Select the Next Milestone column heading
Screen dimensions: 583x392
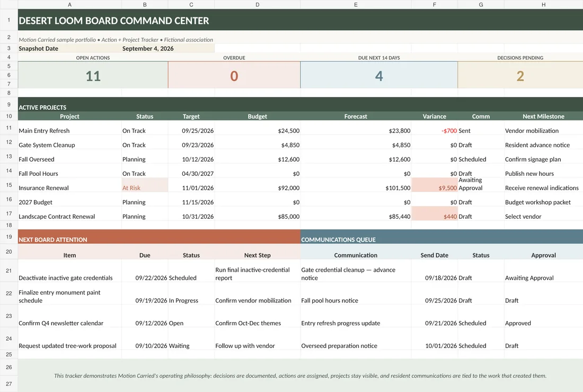click(x=543, y=117)
